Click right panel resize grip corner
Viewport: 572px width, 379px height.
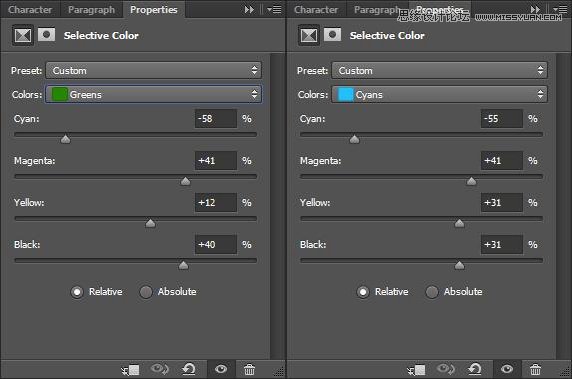(565, 372)
